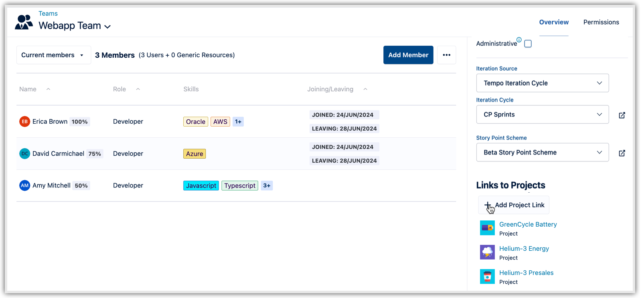Click Amy Mitchell's AM avatar

point(25,185)
